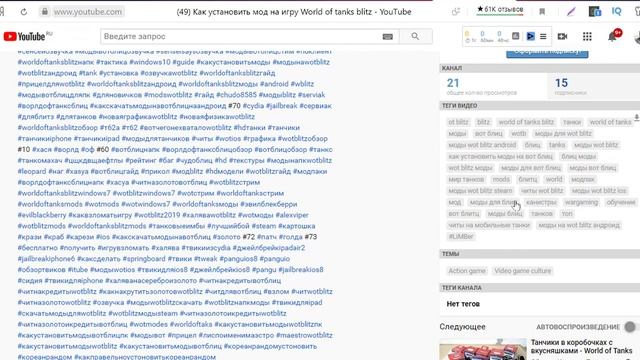The height and width of the screenshot is (360, 640).
Task: Open 'Танчики в коробочках' next video title
Action: (581, 347)
